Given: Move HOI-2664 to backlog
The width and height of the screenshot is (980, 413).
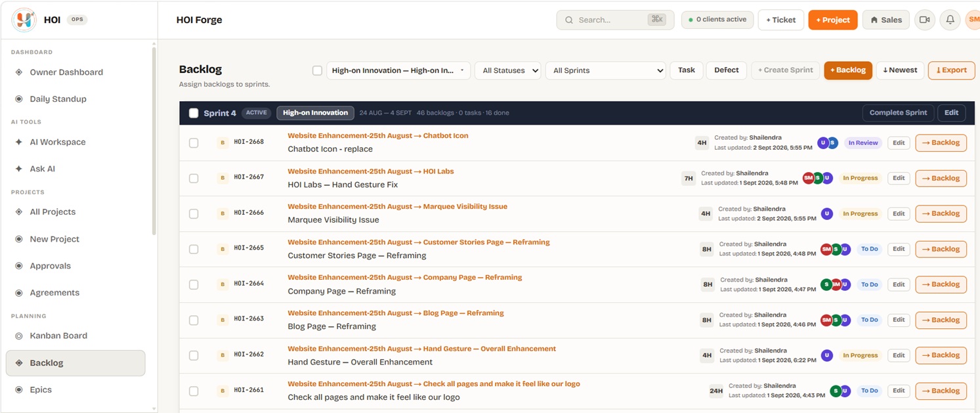Looking at the screenshot, I should pos(941,284).
